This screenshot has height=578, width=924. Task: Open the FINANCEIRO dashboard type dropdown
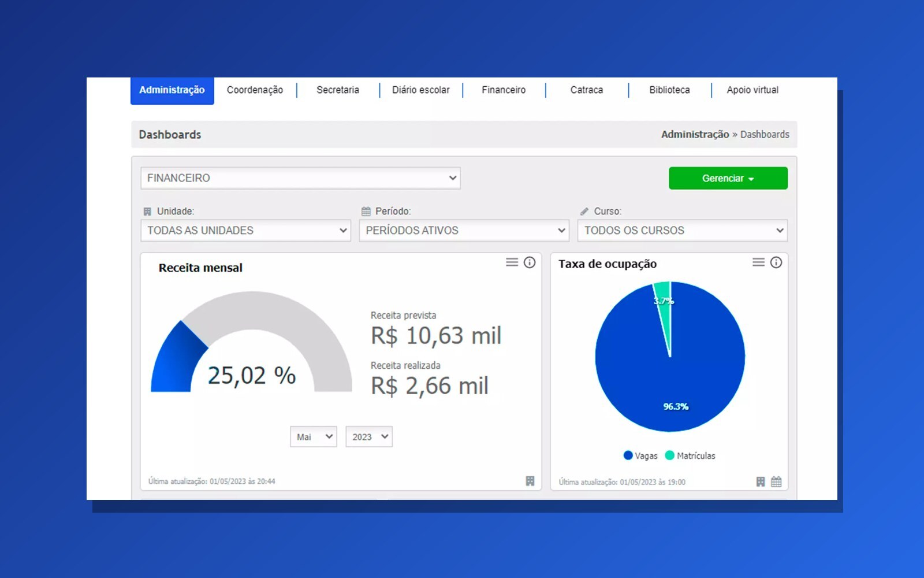300,178
